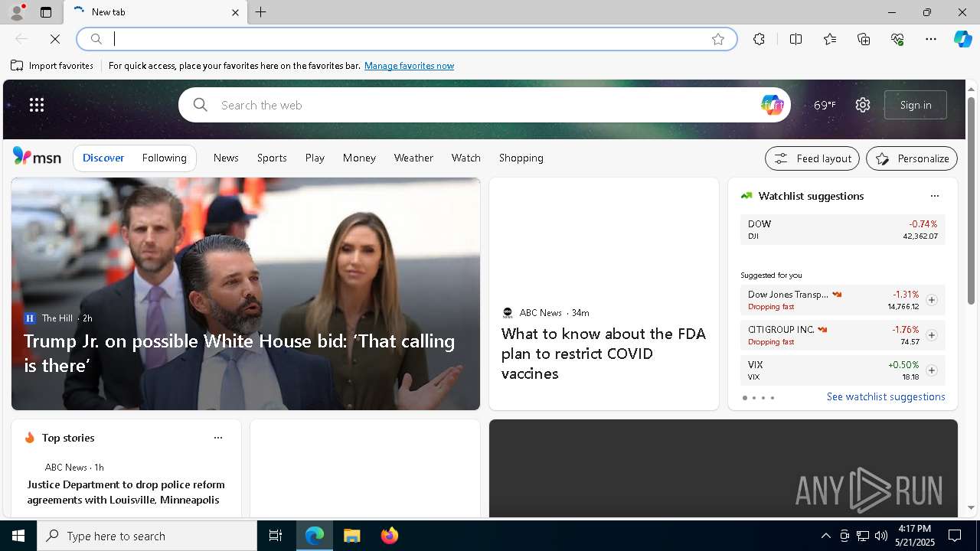The image size is (980, 551).
Task: Open the Watch tab
Action: tap(465, 158)
